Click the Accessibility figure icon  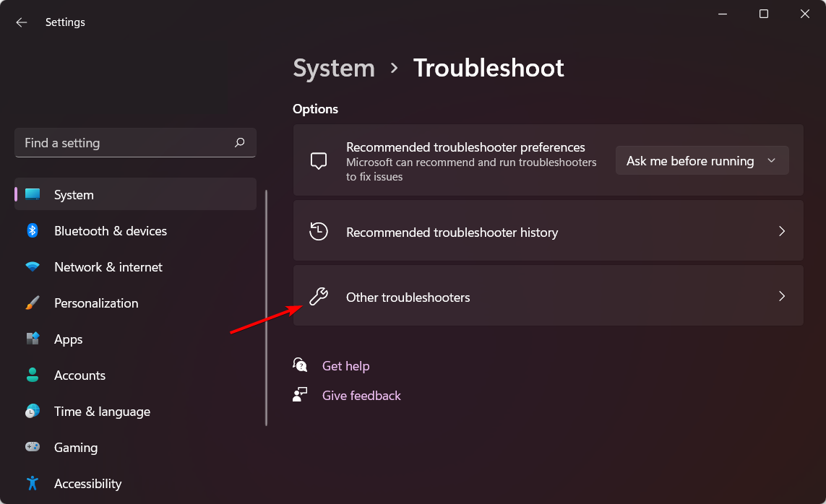[x=33, y=483]
